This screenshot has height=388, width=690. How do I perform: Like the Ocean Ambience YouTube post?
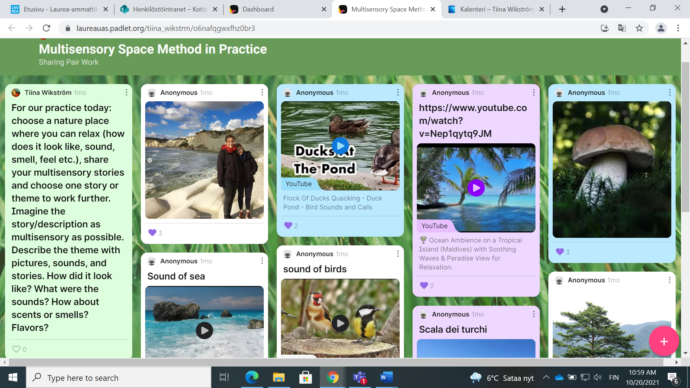point(424,286)
